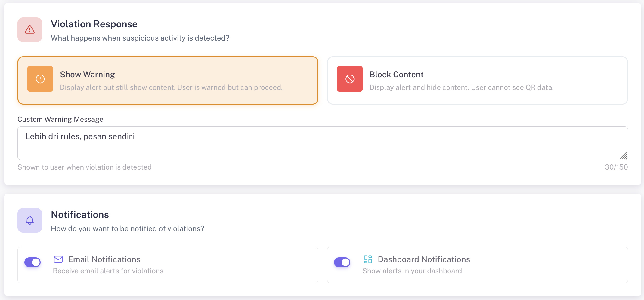
Task: Click the Notifications section heading
Action: coord(80,215)
